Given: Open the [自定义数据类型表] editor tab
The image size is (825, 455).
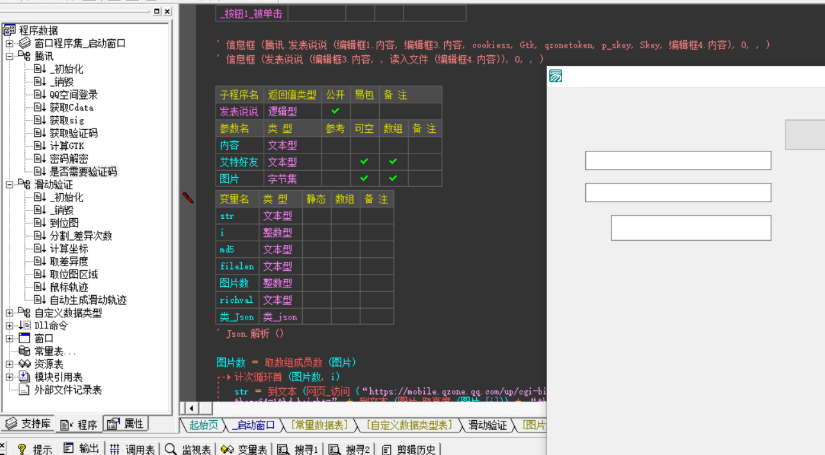Looking at the screenshot, I should pos(409,425).
